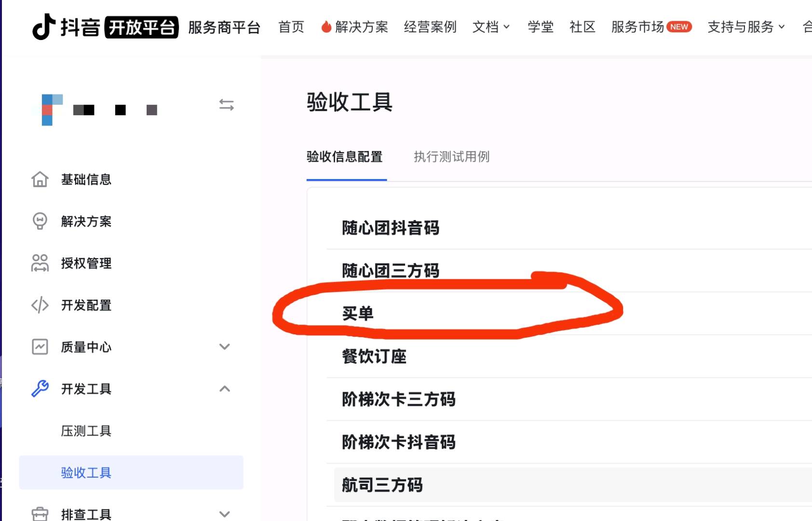Click the flame icon before 解决方案
The width and height of the screenshot is (812, 521).
pos(326,27)
